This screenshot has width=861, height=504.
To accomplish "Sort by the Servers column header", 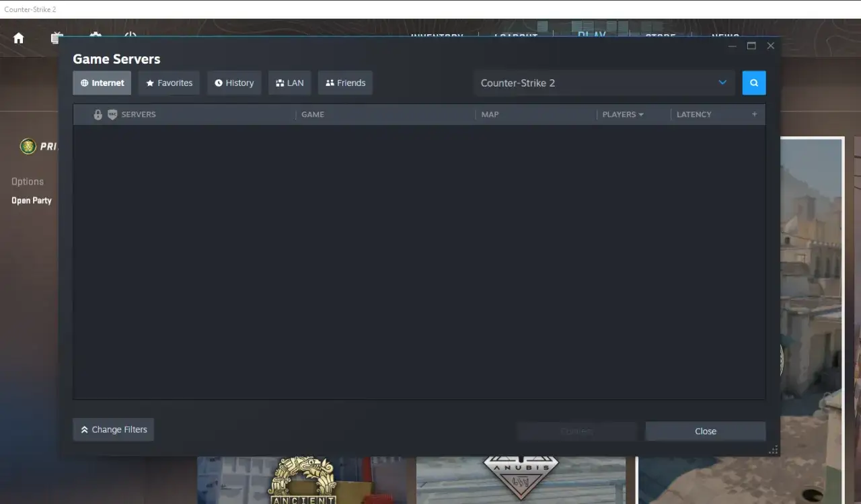I will pos(139,114).
